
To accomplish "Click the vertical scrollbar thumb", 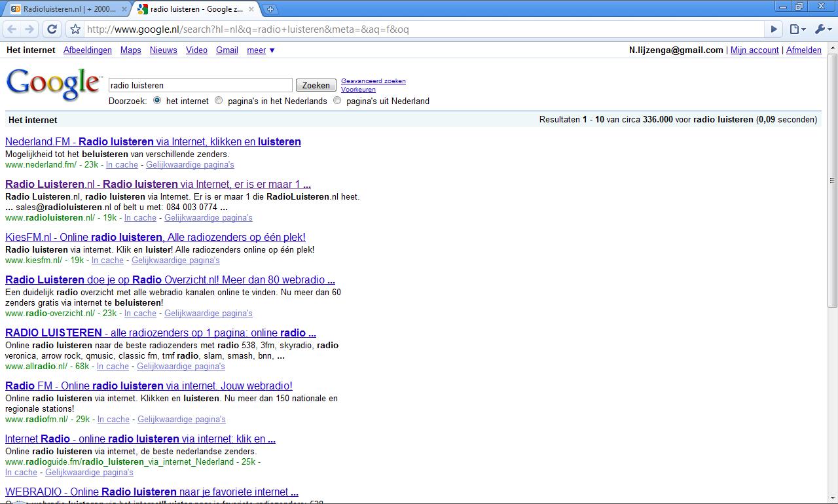I will click(832, 181).
